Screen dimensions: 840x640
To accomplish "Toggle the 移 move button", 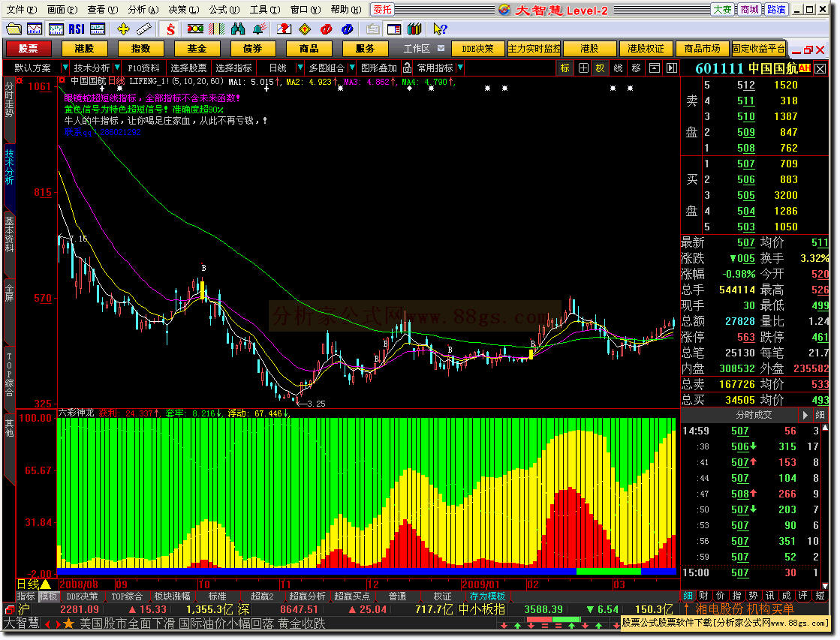I will 637,68.
